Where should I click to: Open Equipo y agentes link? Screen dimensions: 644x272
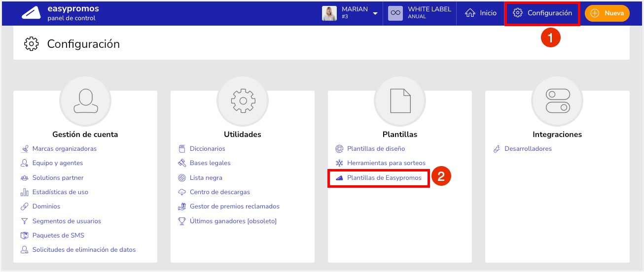point(58,163)
